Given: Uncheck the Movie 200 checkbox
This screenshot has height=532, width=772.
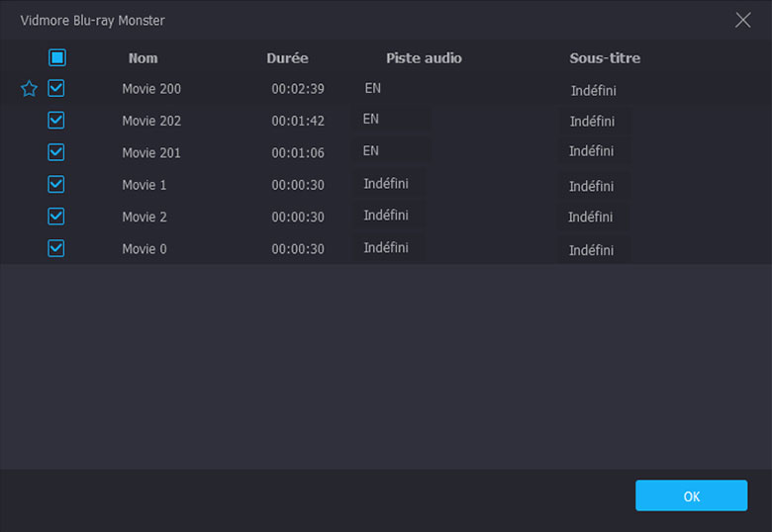Looking at the screenshot, I should [56, 89].
